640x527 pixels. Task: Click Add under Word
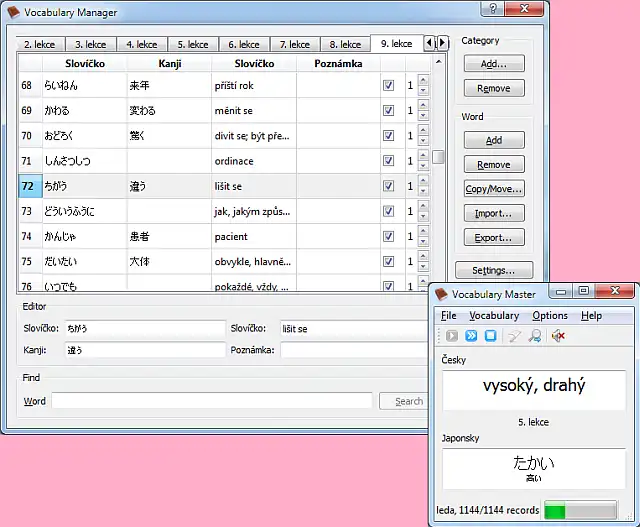click(494, 140)
